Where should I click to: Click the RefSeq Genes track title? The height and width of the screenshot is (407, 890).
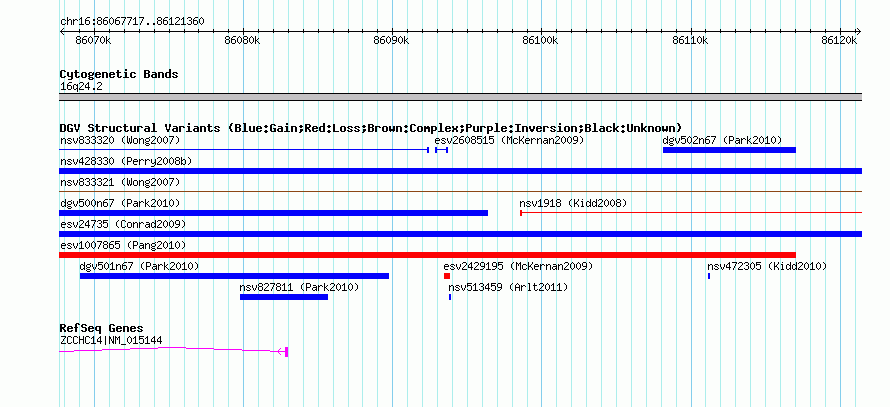click(x=102, y=328)
